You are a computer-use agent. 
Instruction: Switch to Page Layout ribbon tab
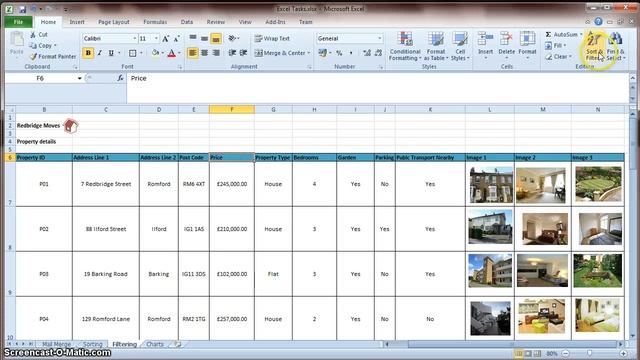113,22
